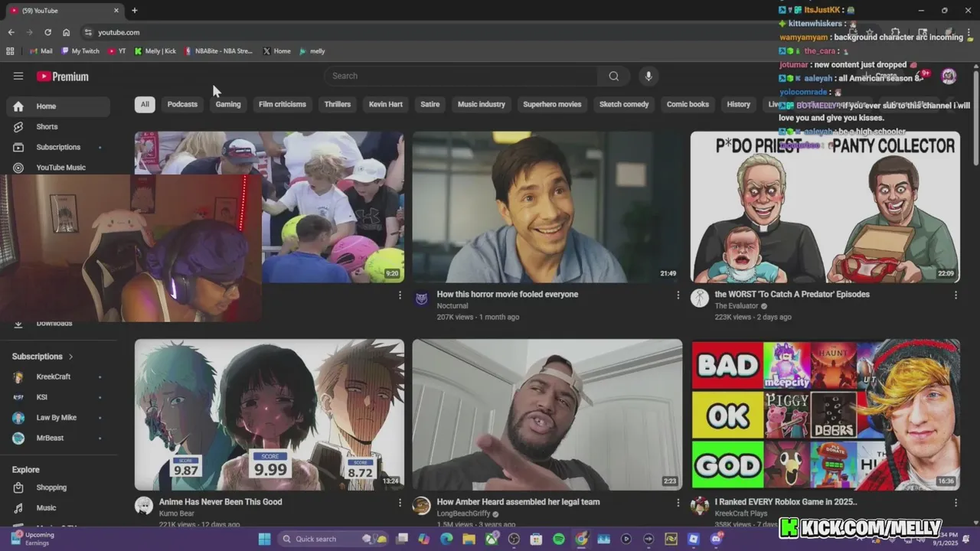Select the Sketch comedy chip
980x551 pixels.
(624, 104)
